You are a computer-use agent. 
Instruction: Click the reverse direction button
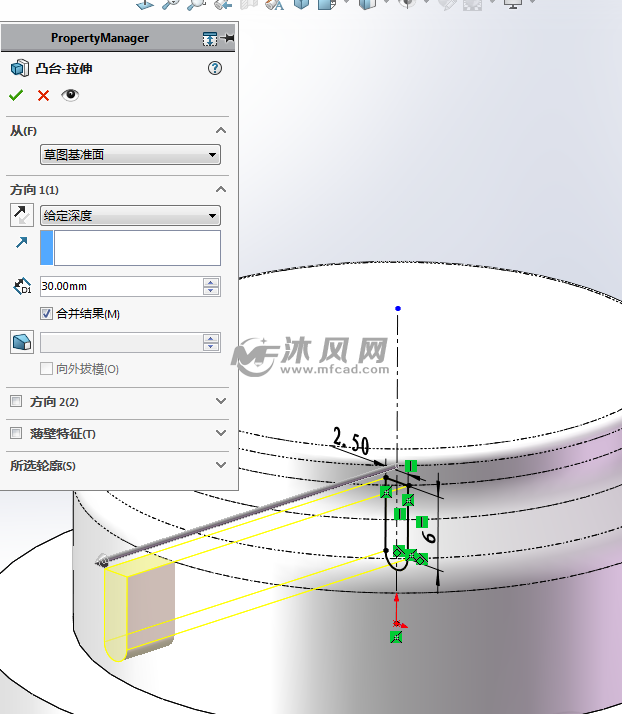click(22, 215)
